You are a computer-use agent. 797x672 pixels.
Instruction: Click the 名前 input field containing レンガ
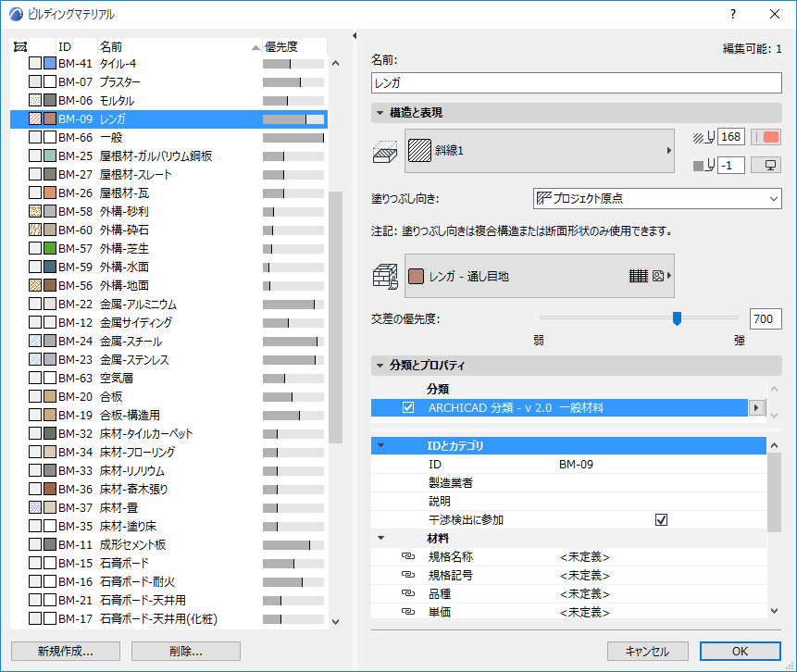click(x=577, y=83)
